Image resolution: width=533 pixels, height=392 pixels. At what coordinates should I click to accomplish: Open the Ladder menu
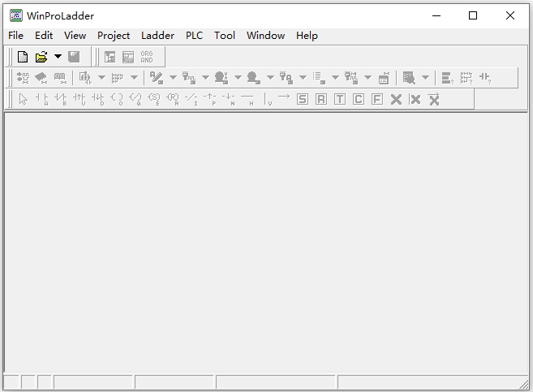pos(157,36)
